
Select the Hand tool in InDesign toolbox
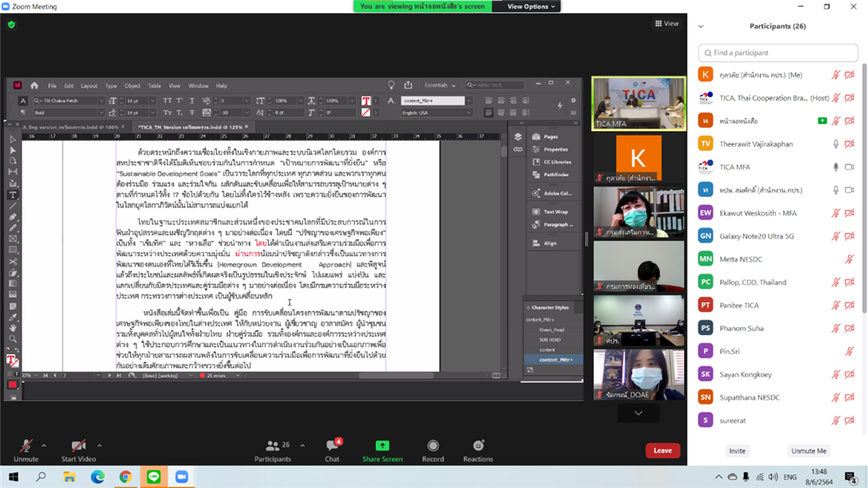13,328
